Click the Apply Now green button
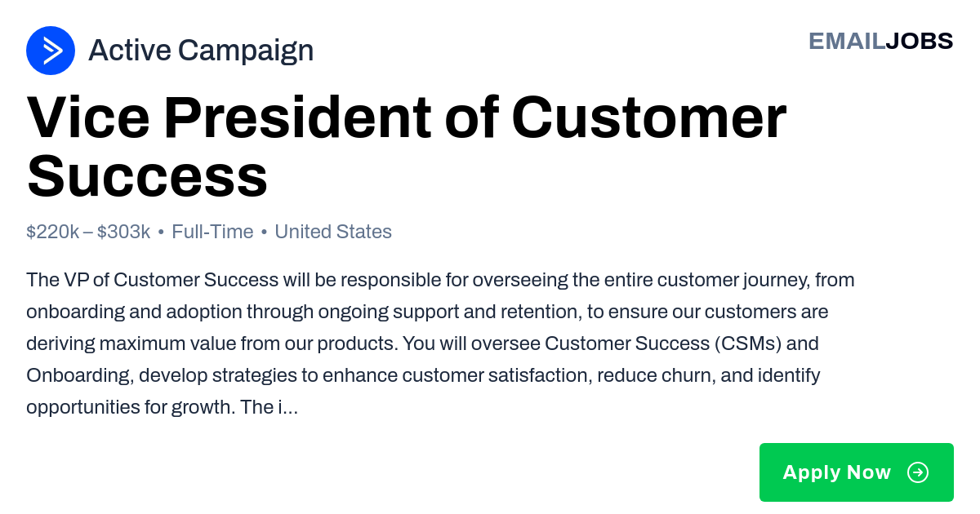 [x=857, y=472]
